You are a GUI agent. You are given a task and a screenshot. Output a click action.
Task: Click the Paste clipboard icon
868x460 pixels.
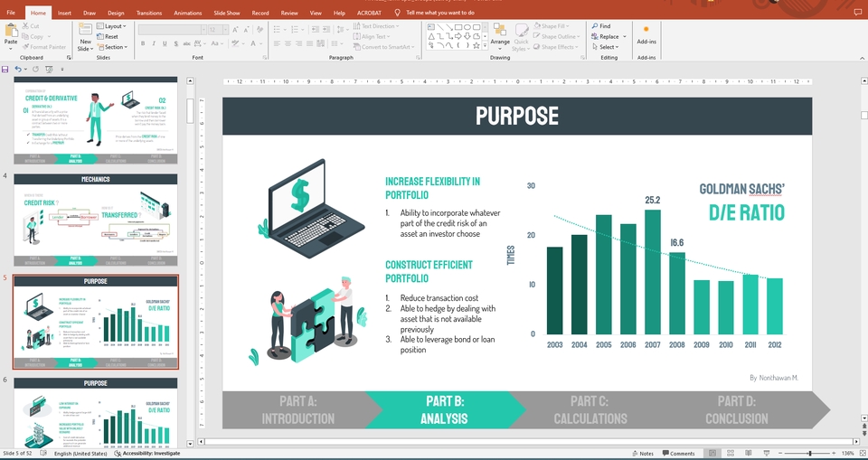11,32
